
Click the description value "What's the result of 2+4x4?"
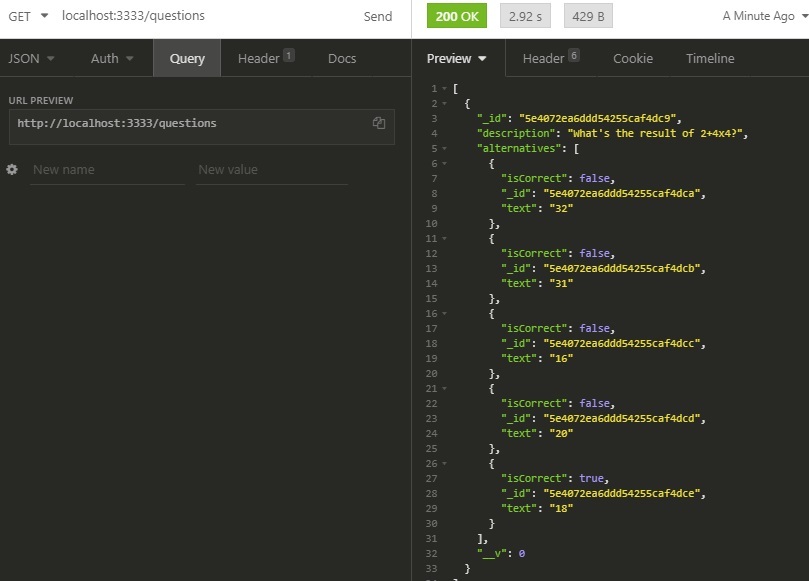655,134
